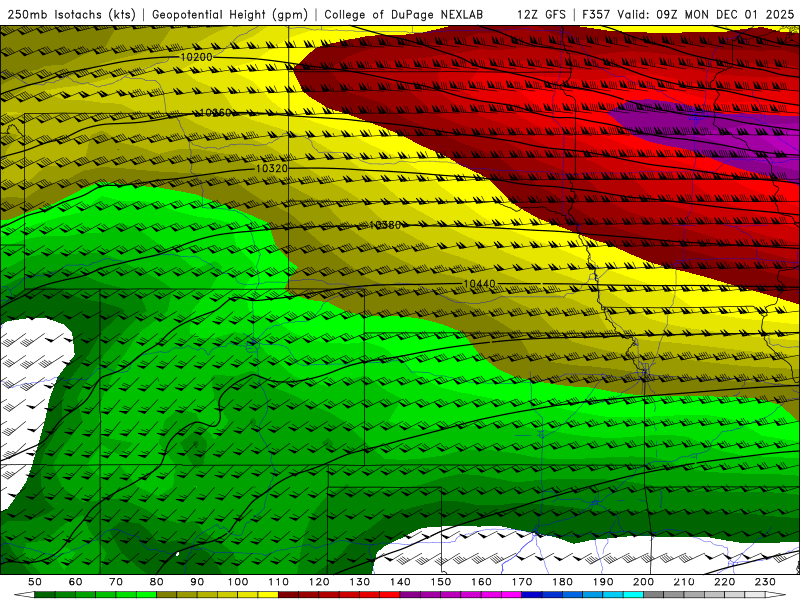This screenshot has height=600, width=800.
Task: Click the 170 value on the color scale
Action: tap(522, 582)
